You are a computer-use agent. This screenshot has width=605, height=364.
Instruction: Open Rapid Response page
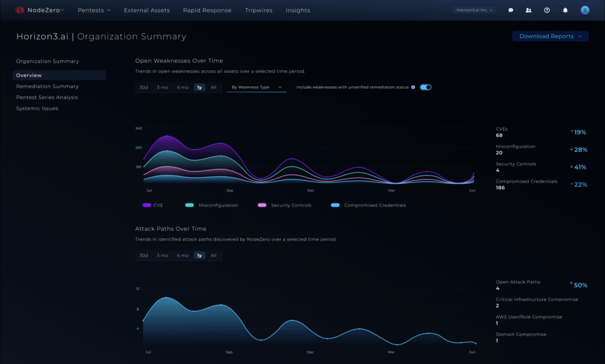pyautogui.click(x=207, y=11)
